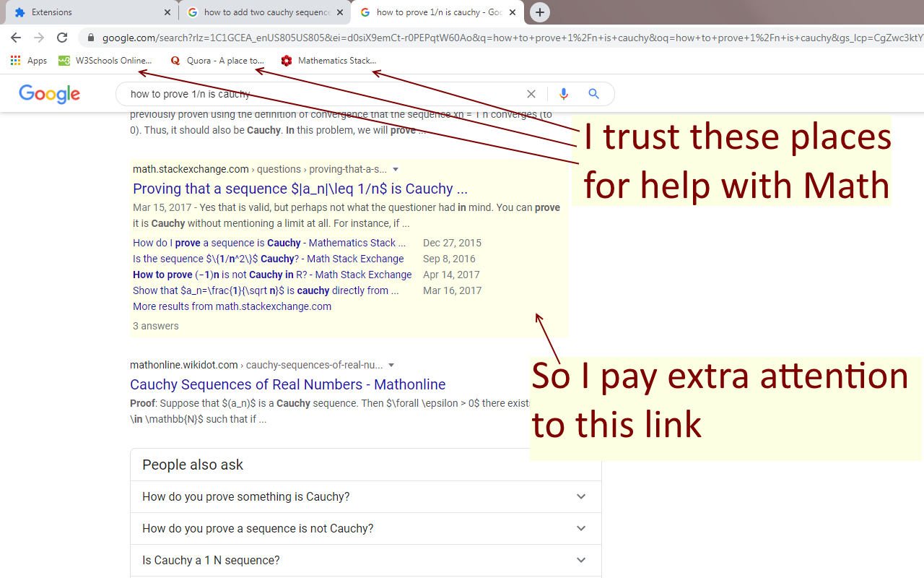The image size is (924, 578).
Task: Go forward to the next page
Action: click(x=39, y=38)
